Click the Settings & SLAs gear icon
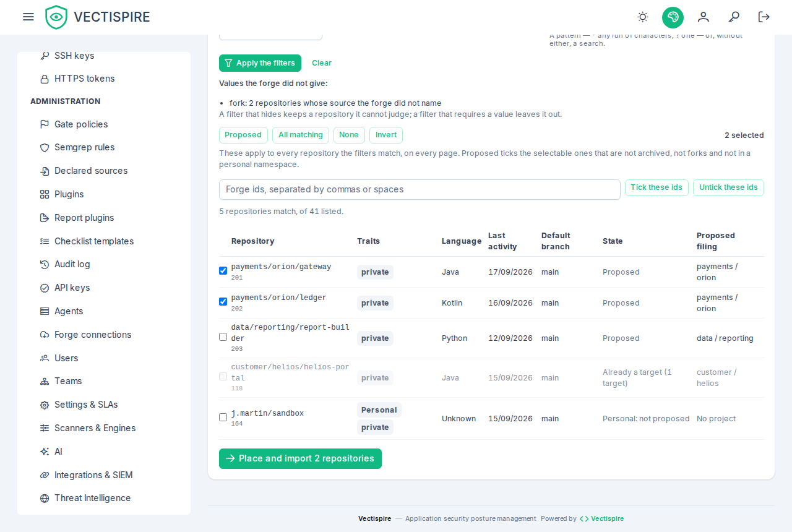 click(45, 405)
